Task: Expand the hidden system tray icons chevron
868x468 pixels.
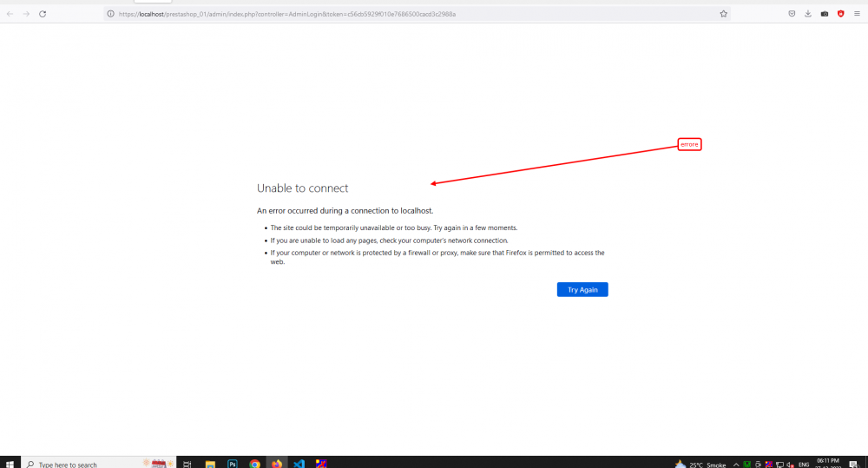Action: coord(736,465)
